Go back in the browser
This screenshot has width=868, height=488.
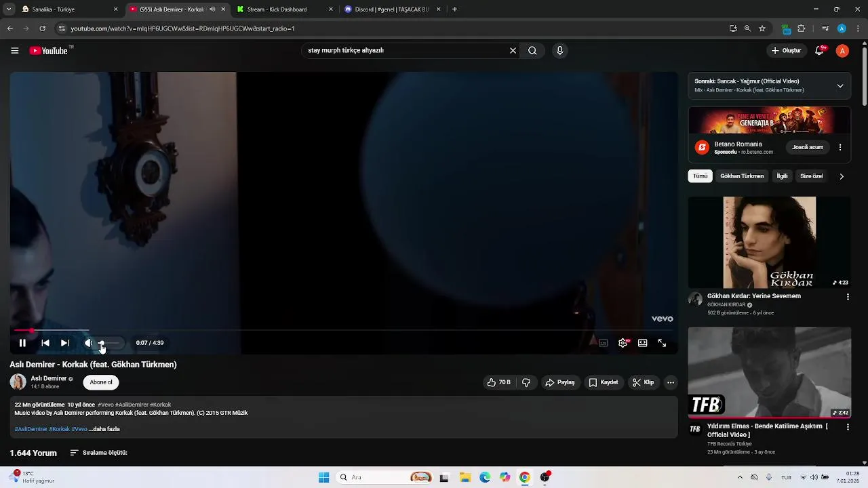point(9,28)
